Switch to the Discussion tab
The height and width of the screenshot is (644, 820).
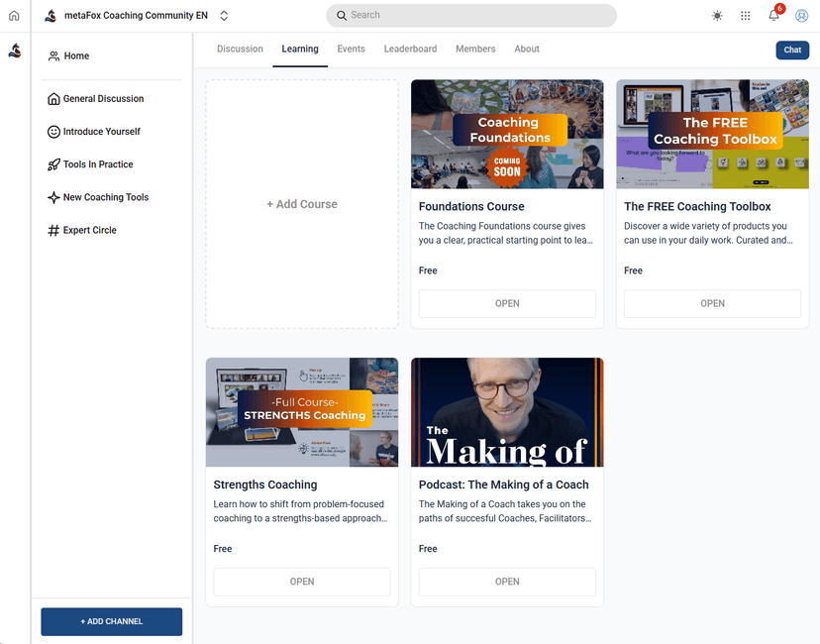(x=240, y=49)
